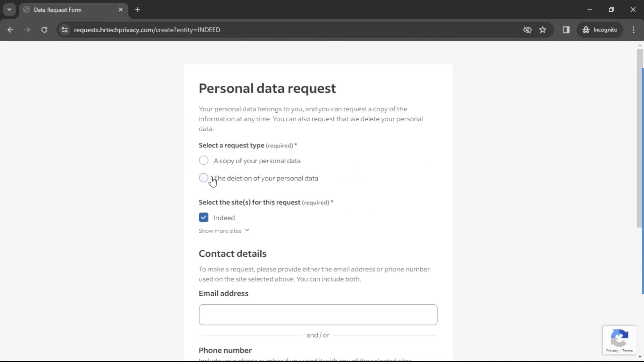
Task: Toggle the Indeed site checkbox
Action: [204, 218]
